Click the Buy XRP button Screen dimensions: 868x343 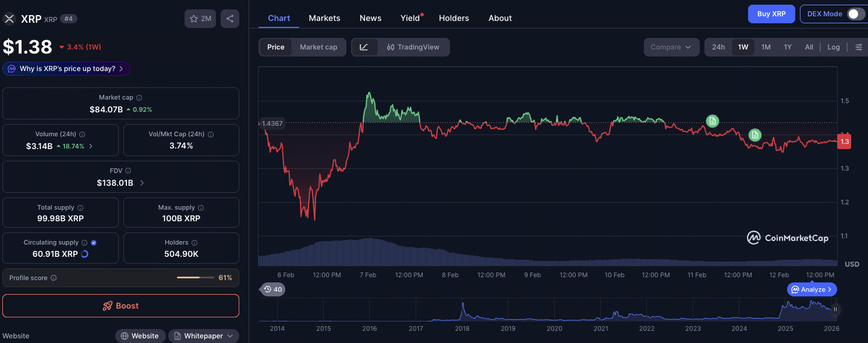[771, 14]
